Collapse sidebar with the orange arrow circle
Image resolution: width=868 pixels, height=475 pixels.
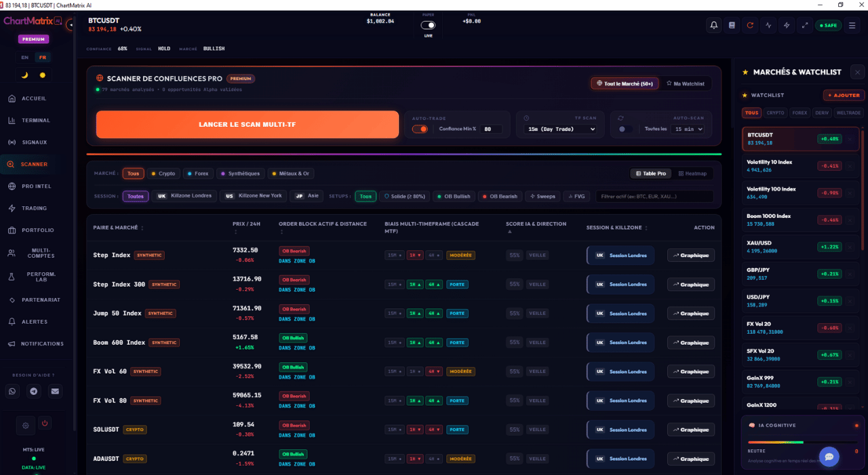(x=71, y=25)
